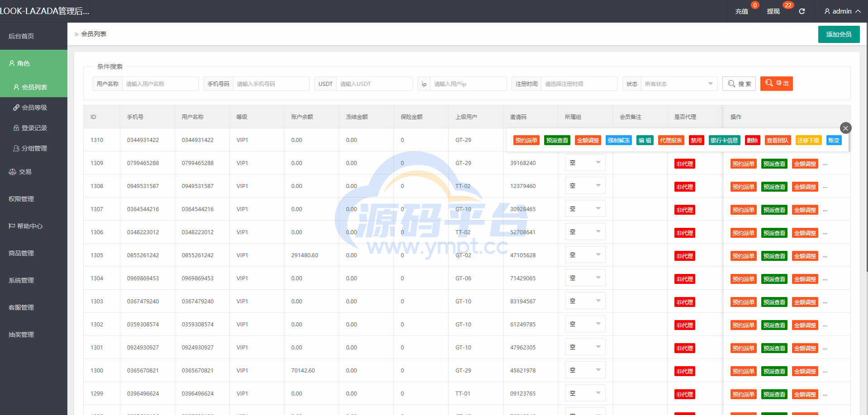Open the 所属组 dropdown for ID 1305
The width and height of the screenshot is (868, 415).
(x=585, y=255)
